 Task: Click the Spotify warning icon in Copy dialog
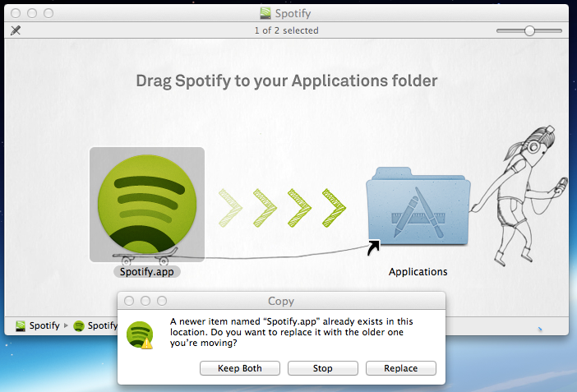[140, 335]
